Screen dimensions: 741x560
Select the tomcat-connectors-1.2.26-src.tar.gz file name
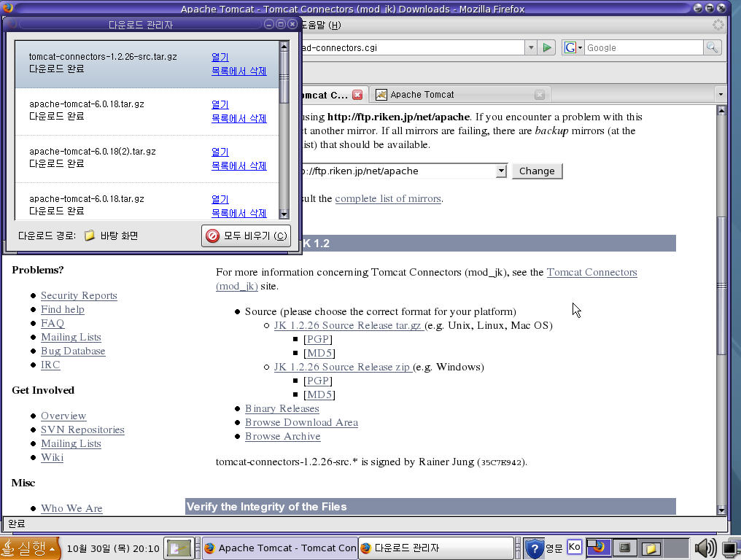(103, 57)
